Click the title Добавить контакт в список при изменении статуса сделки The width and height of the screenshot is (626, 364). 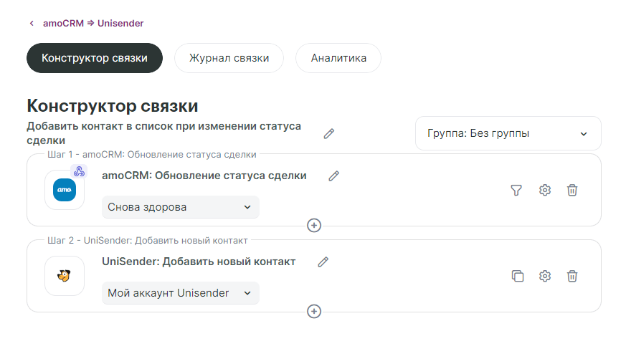pos(163,133)
